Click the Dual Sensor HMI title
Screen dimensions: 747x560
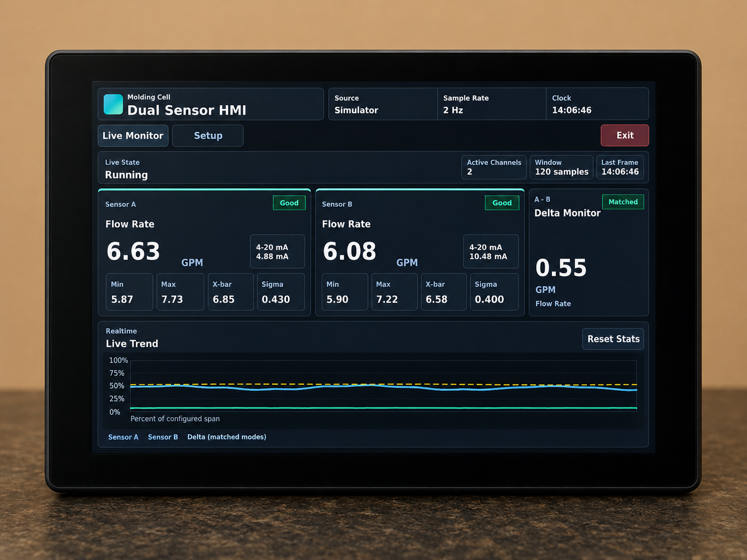[x=187, y=110]
